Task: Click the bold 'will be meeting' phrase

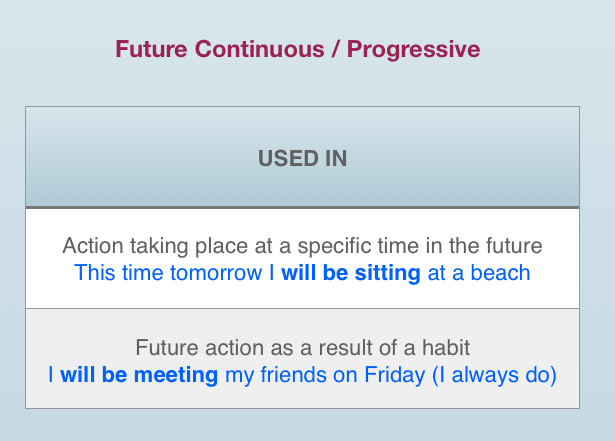Action: [x=139, y=375]
